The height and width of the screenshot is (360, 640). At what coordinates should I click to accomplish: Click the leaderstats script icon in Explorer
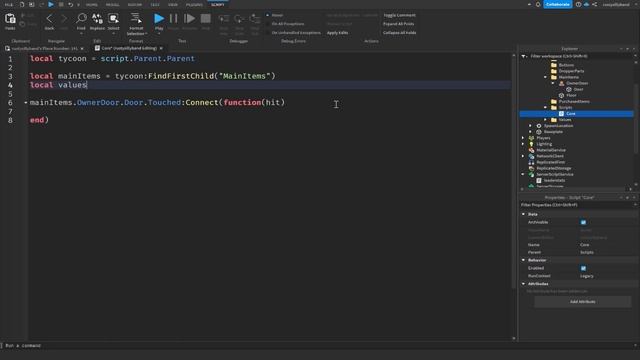[x=539, y=180]
